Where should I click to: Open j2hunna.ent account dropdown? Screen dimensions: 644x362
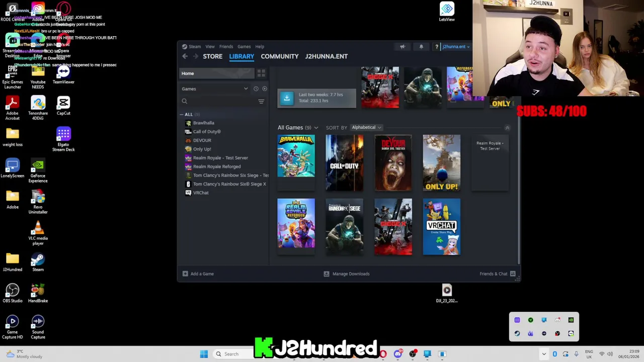click(x=456, y=47)
